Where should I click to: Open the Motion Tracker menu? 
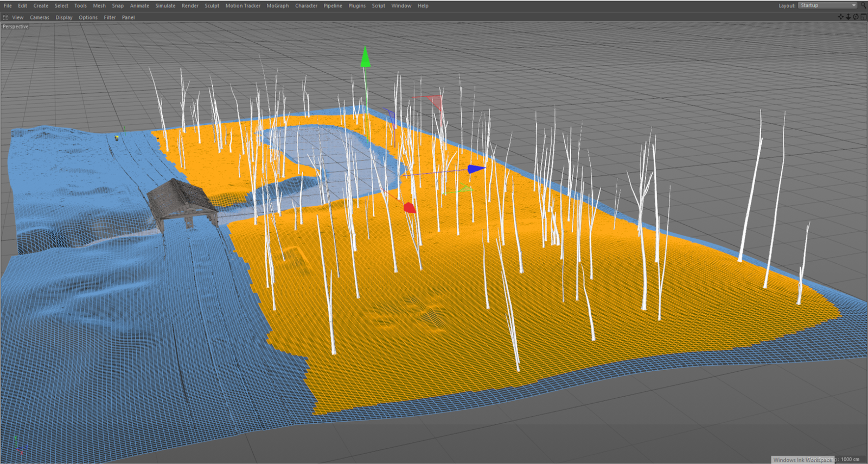tap(243, 6)
